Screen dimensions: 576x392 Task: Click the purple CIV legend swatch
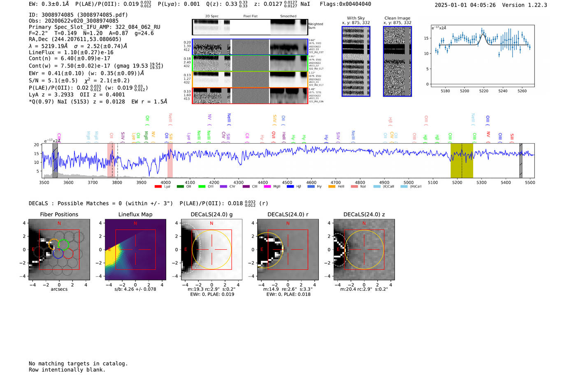coord(223,187)
